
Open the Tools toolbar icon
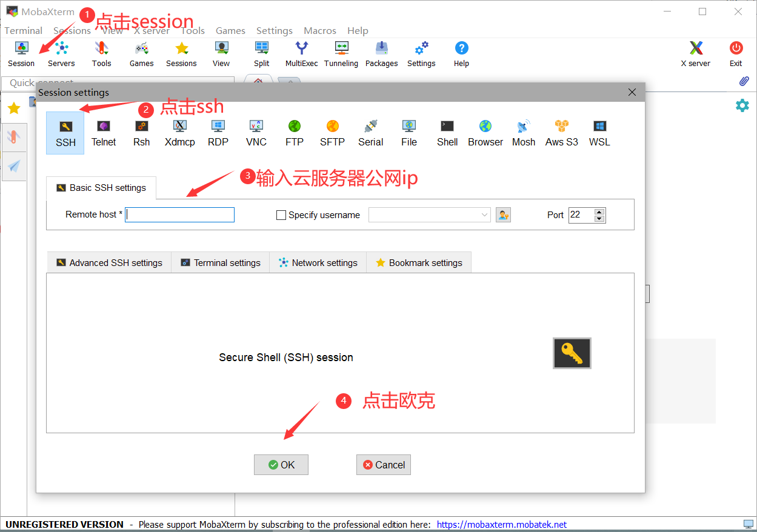[x=101, y=54]
